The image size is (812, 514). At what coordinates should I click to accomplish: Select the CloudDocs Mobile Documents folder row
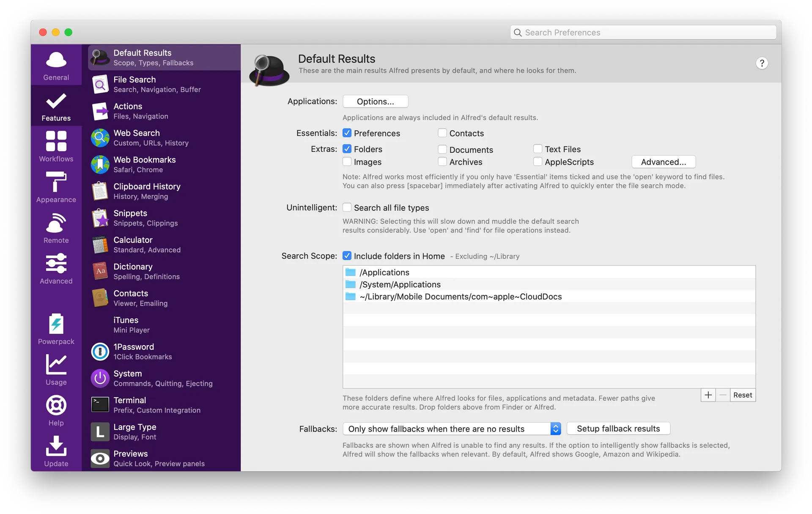coord(549,297)
